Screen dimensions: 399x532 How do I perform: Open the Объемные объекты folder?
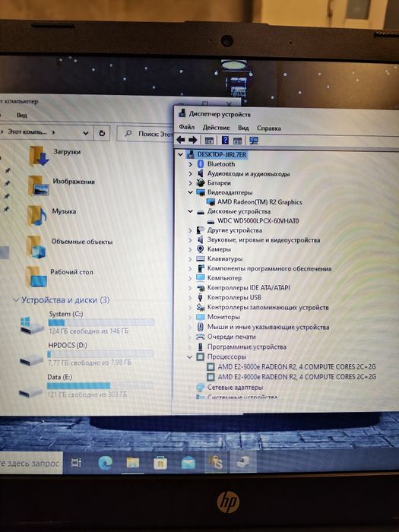[x=70, y=246]
